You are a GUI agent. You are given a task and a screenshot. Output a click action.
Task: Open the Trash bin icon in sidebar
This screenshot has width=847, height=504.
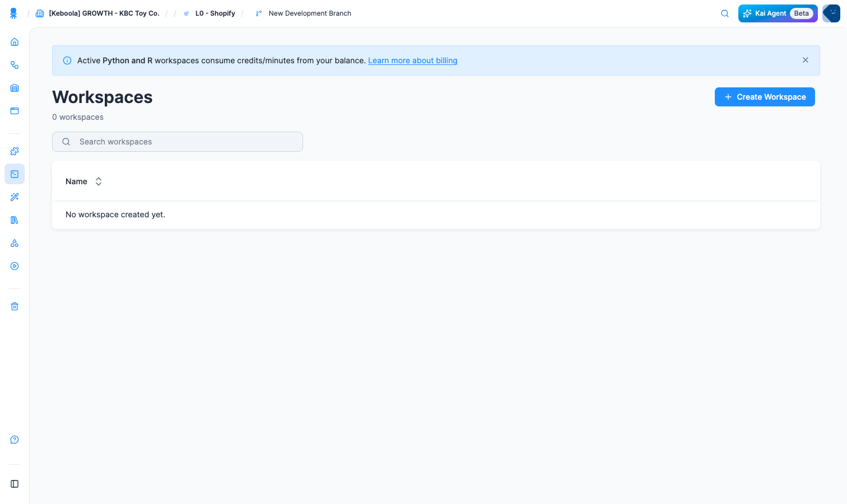15,306
